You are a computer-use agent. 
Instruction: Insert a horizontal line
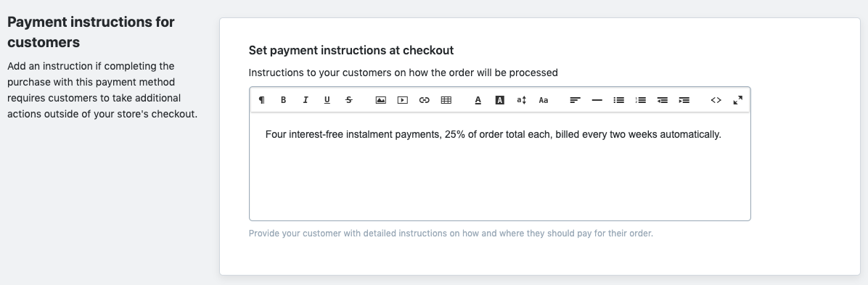(x=597, y=100)
